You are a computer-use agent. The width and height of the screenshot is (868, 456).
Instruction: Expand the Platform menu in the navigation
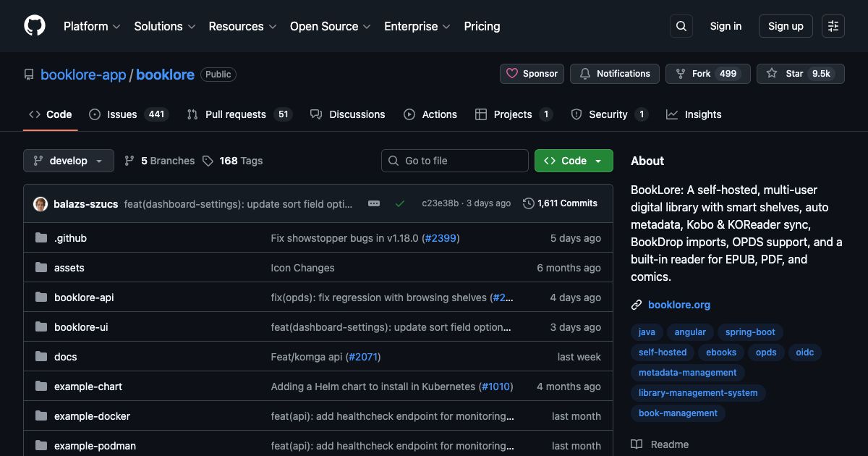coord(91,26)
